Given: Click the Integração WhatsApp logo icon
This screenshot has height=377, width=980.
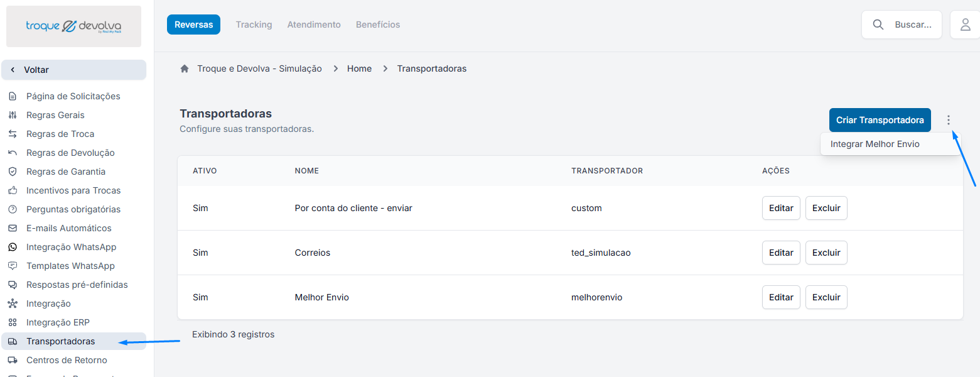Looking at the screenshot, I should click(x=13, y=247).
